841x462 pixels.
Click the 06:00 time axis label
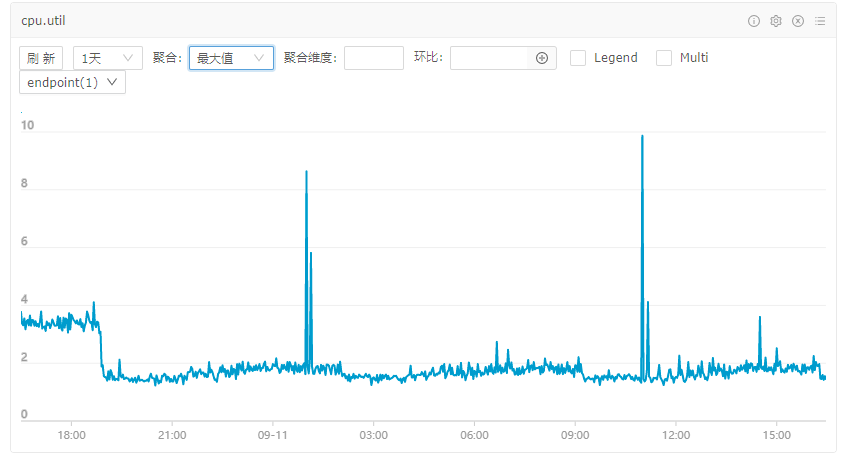click(474, 435)
